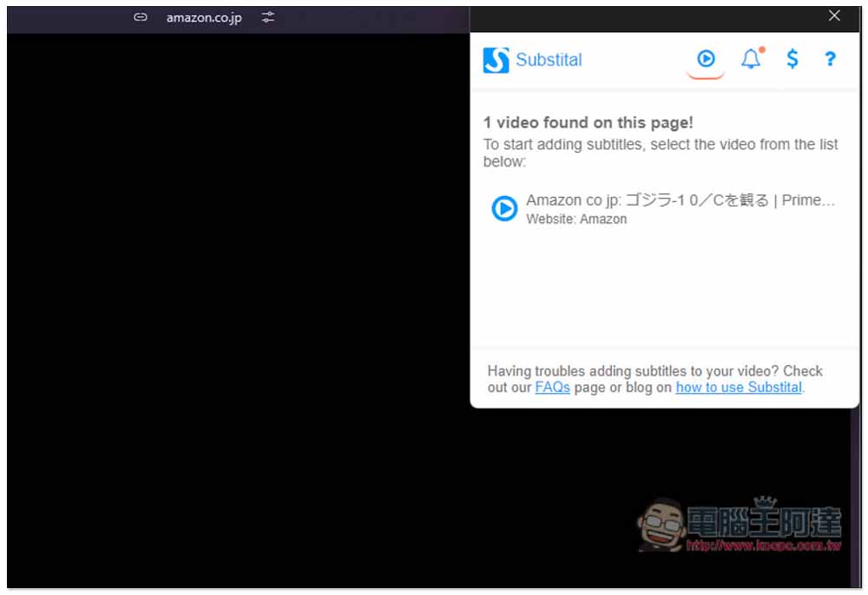868x595 pixels.
Task: Close the Substital extension popup
Action: click(834, 16)
